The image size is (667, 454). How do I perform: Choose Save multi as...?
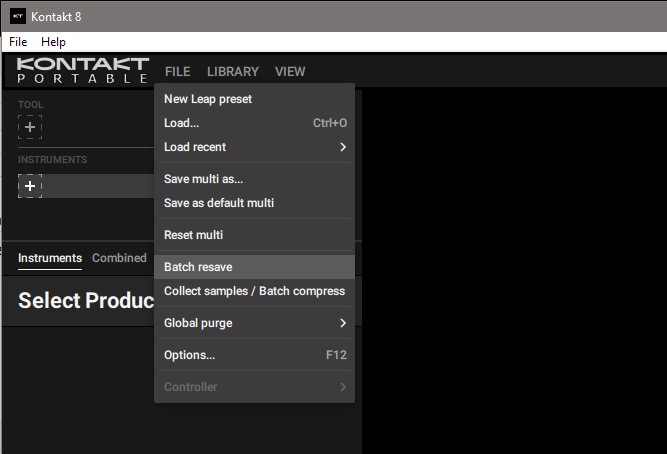pos(254,179)
